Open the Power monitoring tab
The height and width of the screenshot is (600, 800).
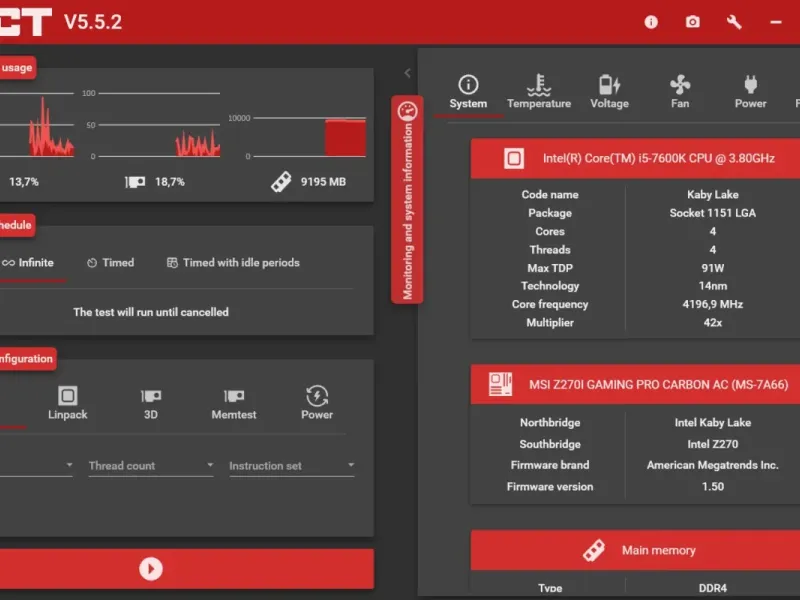(750, 92)
